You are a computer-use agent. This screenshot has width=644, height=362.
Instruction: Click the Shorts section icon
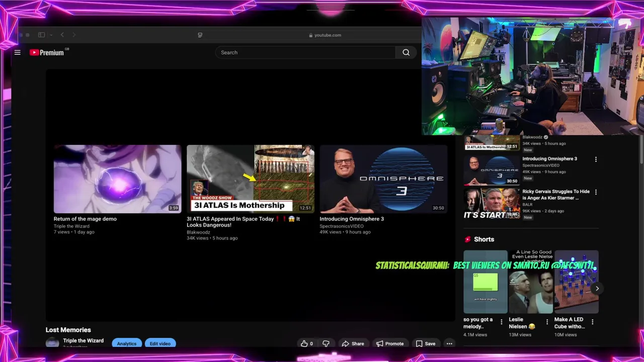tap(467, 239)
